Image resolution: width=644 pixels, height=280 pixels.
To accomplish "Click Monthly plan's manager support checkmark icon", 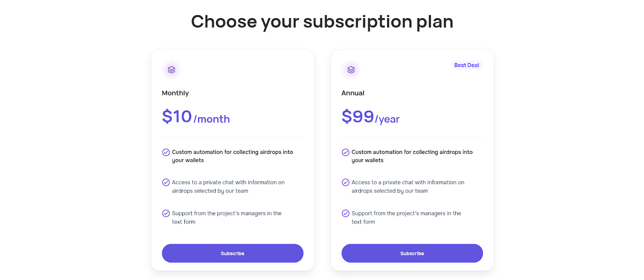I will pyautogui.click(x=166, y=214).
